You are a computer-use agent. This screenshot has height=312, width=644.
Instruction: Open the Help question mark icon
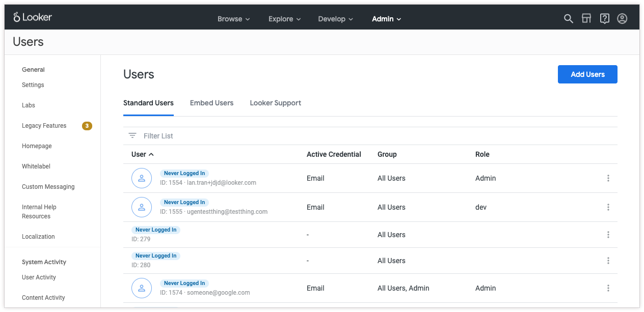pos(604,19)
